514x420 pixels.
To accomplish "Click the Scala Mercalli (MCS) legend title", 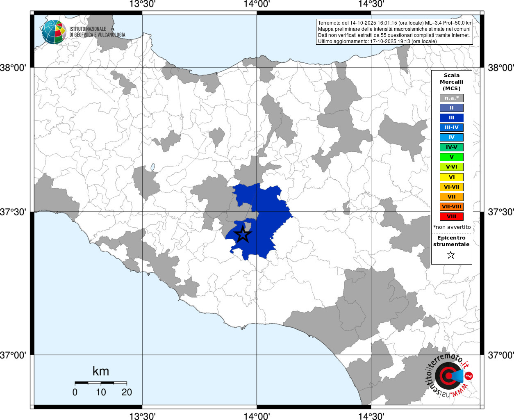I will [x=451, y=82].
